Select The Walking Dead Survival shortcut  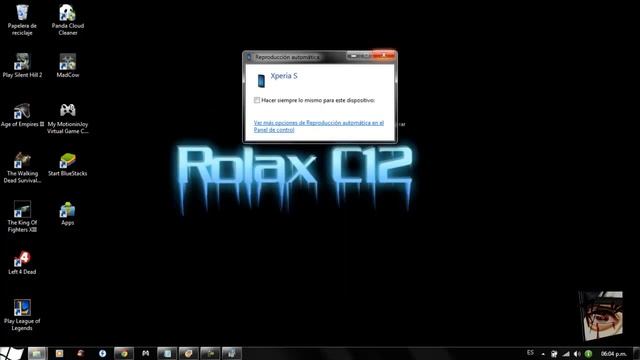[22, 167]
